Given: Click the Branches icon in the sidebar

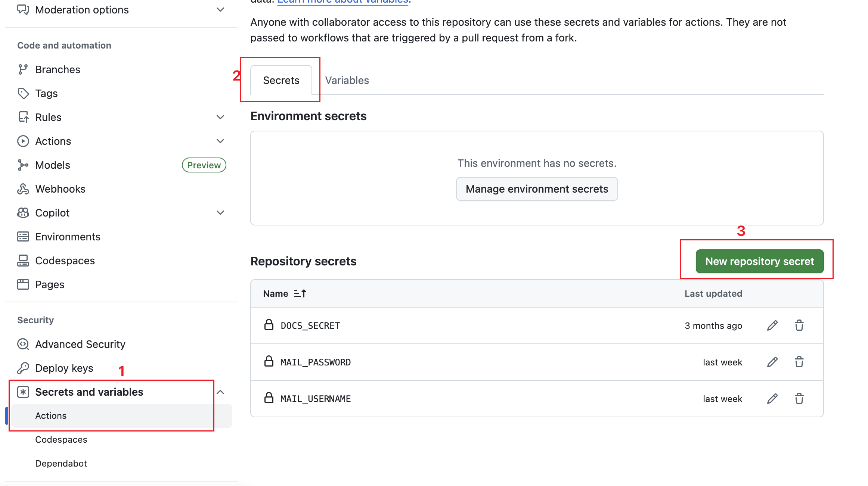Looking at the screenshot, I should tap(23, 69).
